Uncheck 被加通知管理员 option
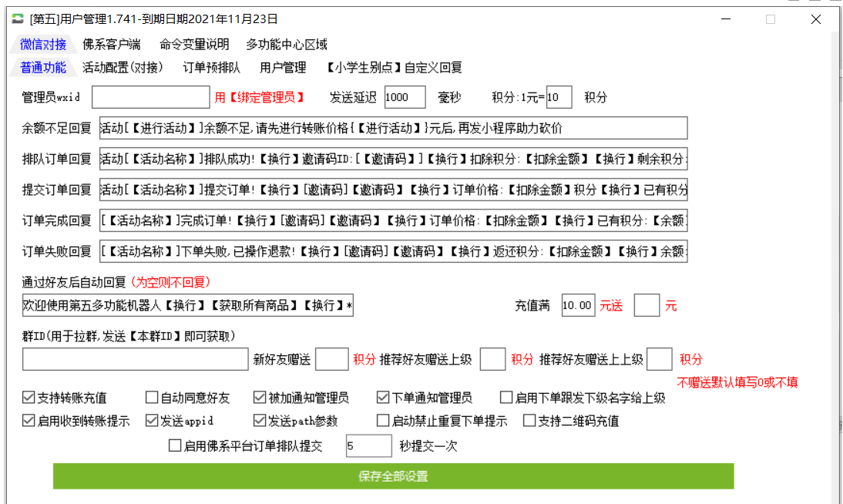This screenshot has height=504, width=843. (260, 398)
